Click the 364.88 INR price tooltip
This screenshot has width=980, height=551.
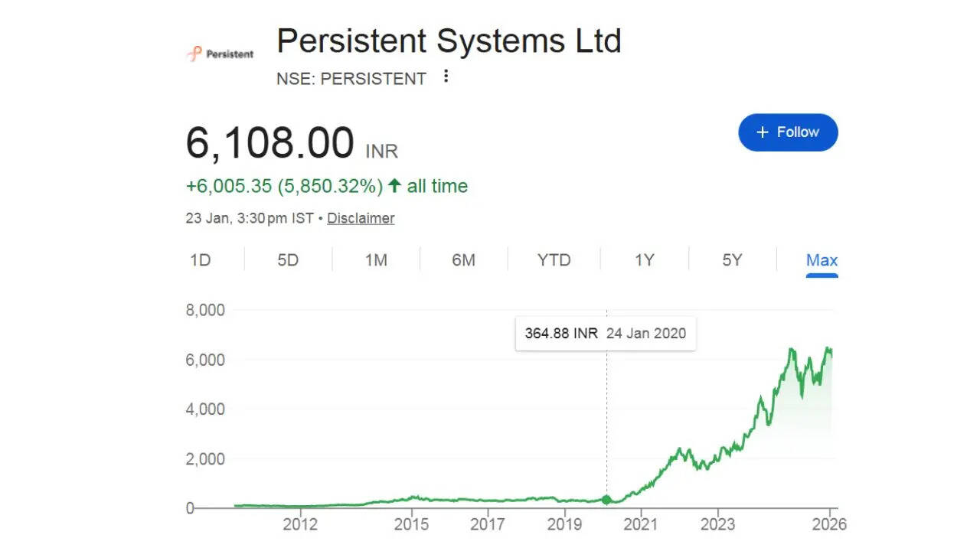606,334
